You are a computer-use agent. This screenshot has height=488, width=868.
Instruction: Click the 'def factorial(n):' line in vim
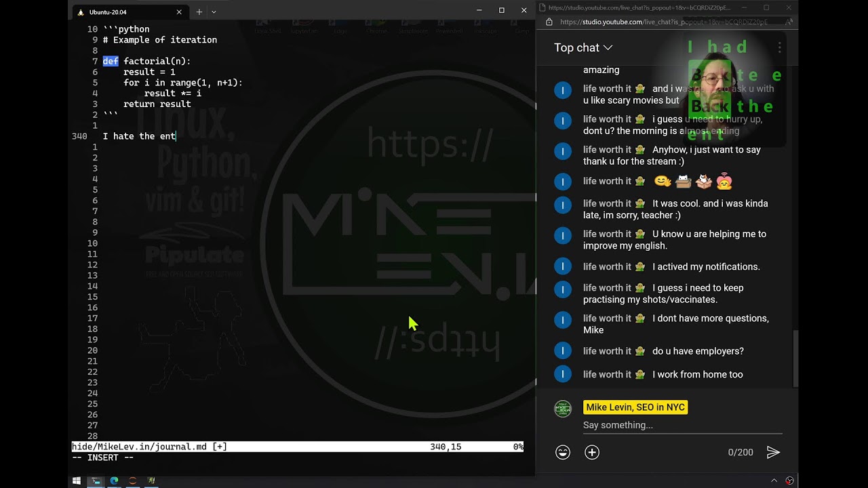(x=146, y=61)
